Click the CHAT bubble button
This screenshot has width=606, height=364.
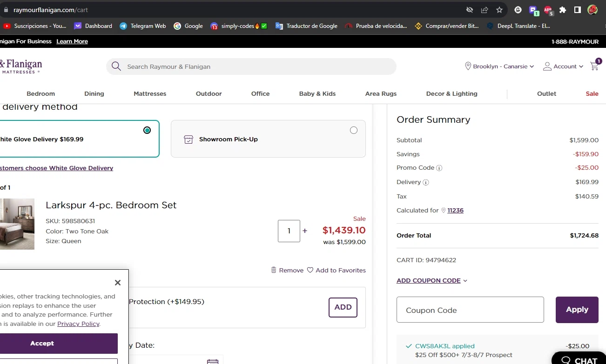(x=579, y=358)
